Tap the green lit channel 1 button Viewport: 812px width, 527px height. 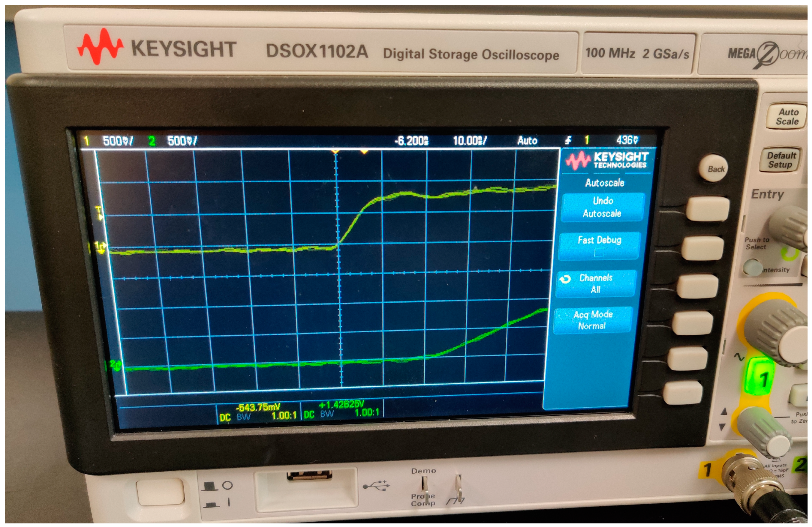760,377
